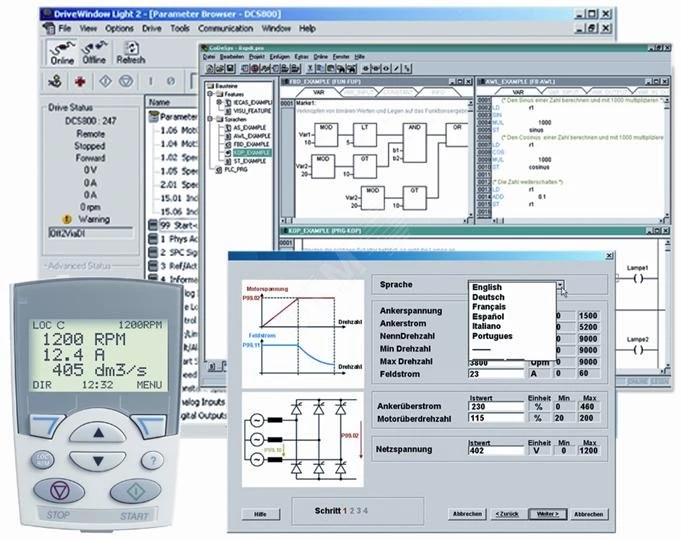Open the Sprache language dropdown arrow
681x540 pixels.
560,285
